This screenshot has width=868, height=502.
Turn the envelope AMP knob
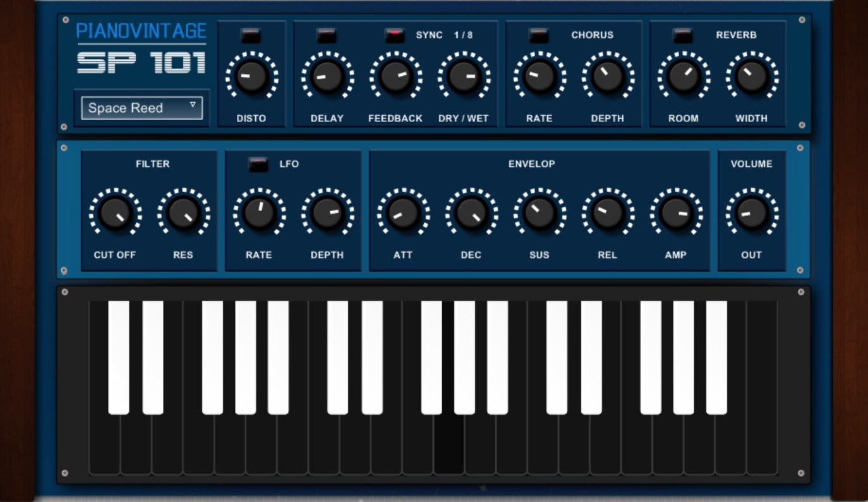(677, 214)
